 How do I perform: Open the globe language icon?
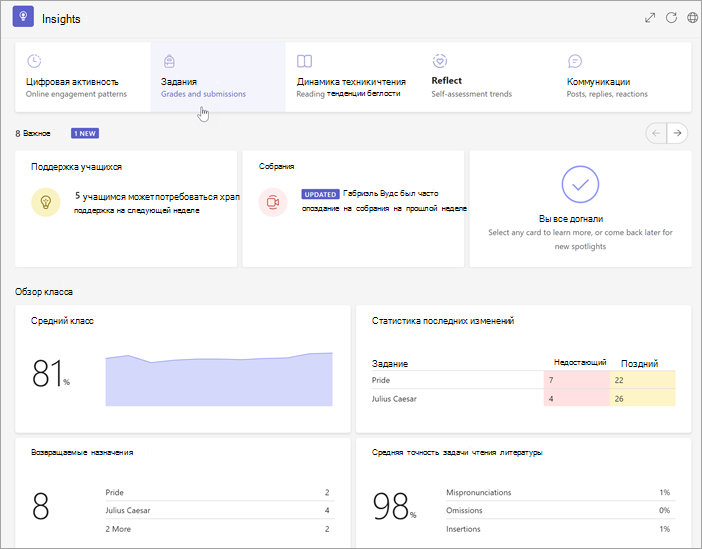(692, 17)
